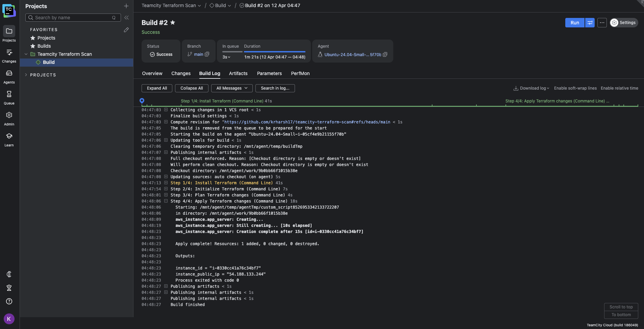
Task: Open the Admin sidebar section
Action: pos(9,118)
